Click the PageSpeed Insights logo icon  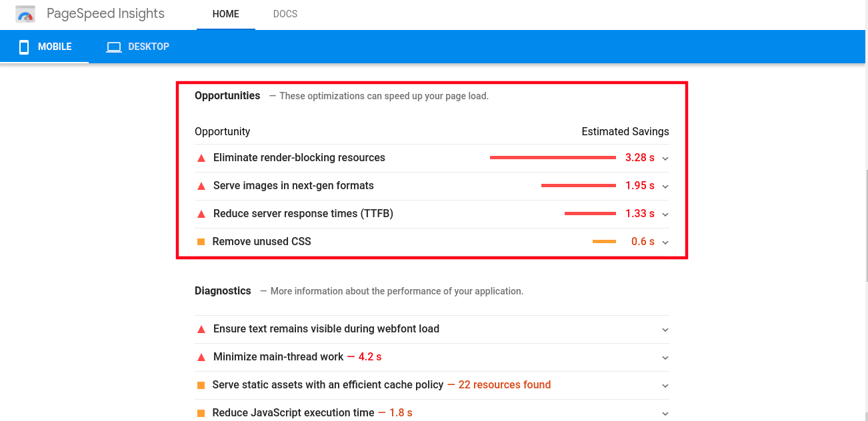click(x=25, y=14)
